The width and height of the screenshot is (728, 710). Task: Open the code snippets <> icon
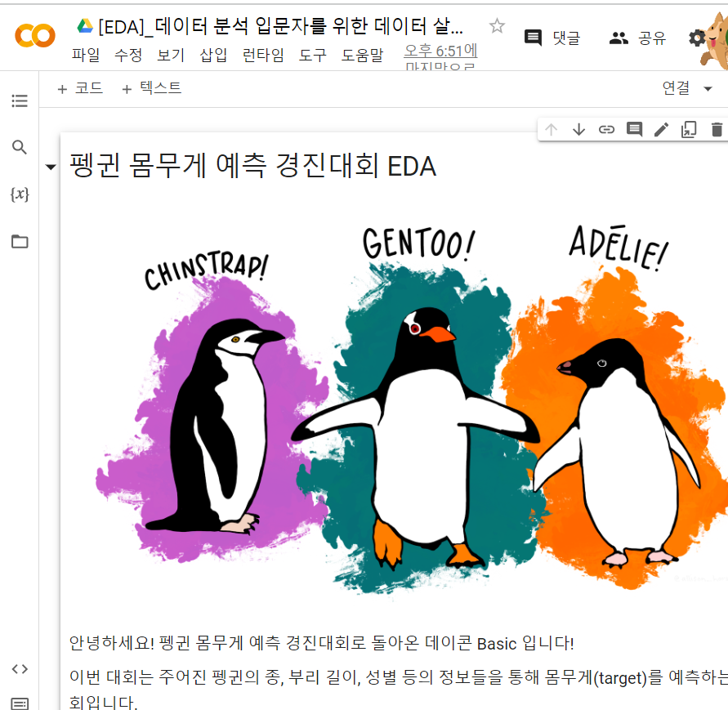(20, 669)
